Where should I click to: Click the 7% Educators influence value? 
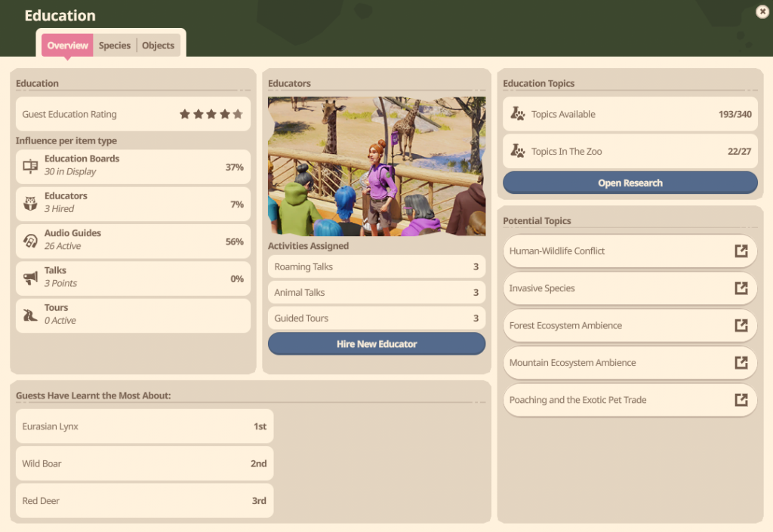(237, 204)
